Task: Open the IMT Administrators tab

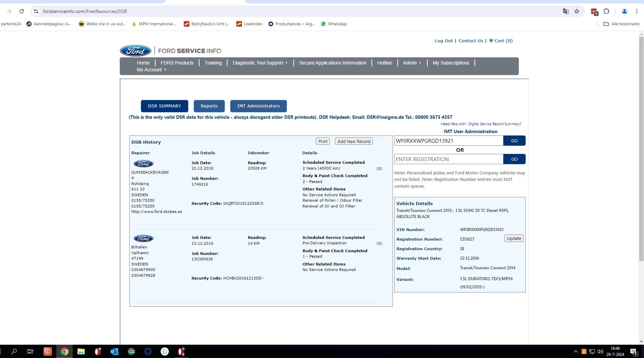Action: (259, 106)
